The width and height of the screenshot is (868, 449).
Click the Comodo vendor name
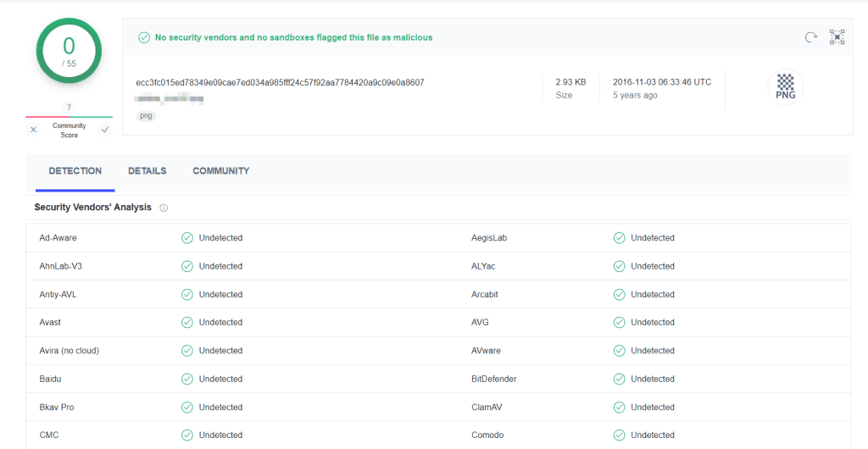(487, 435)
